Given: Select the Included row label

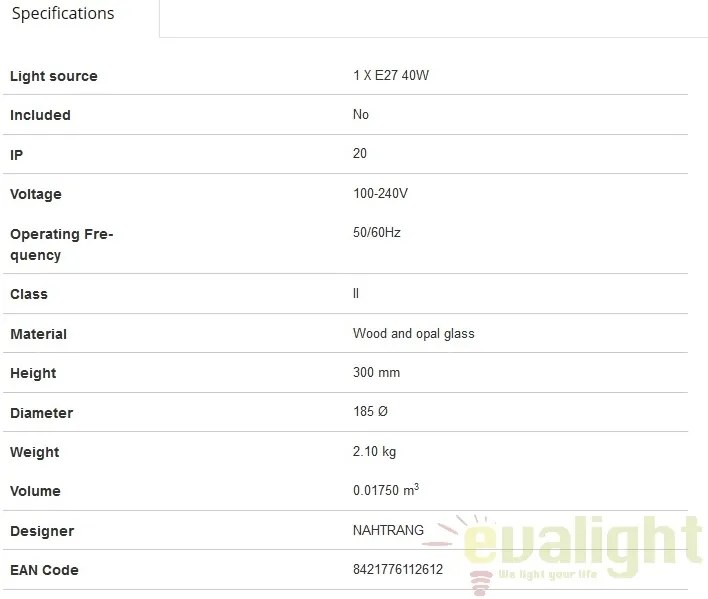Looking at the screenshot, I should (x=40, y=115).
